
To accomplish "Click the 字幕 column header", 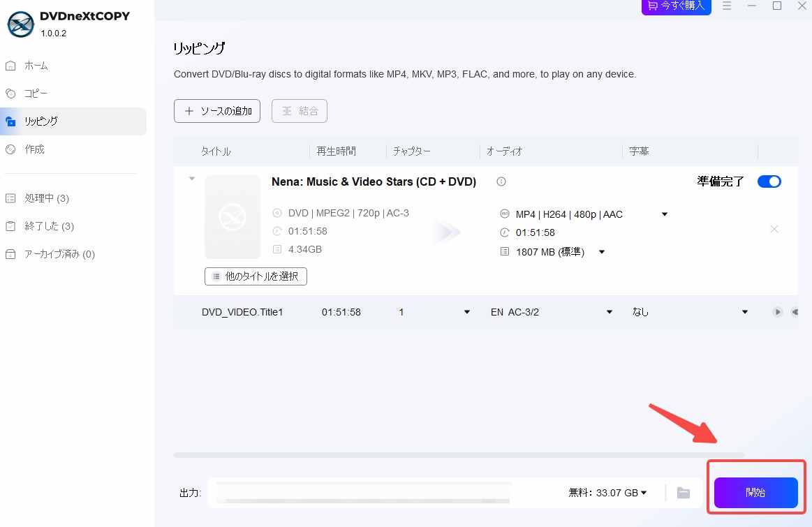I will [639, 151].
